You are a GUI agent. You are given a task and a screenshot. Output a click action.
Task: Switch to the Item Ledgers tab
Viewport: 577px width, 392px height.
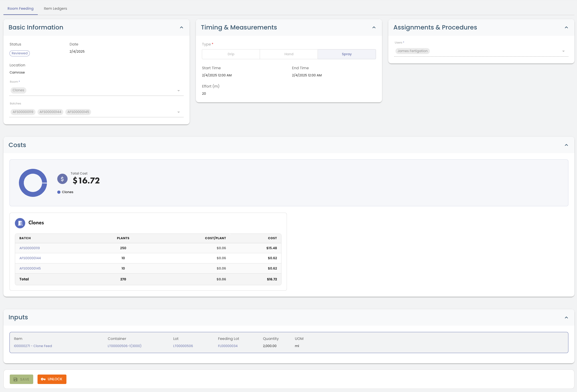coord(55,9)
